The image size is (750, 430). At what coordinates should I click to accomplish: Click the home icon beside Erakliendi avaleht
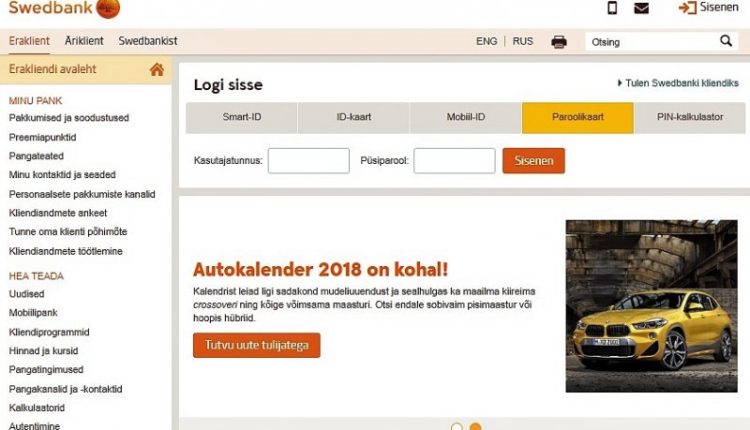[x=156, y=69]
